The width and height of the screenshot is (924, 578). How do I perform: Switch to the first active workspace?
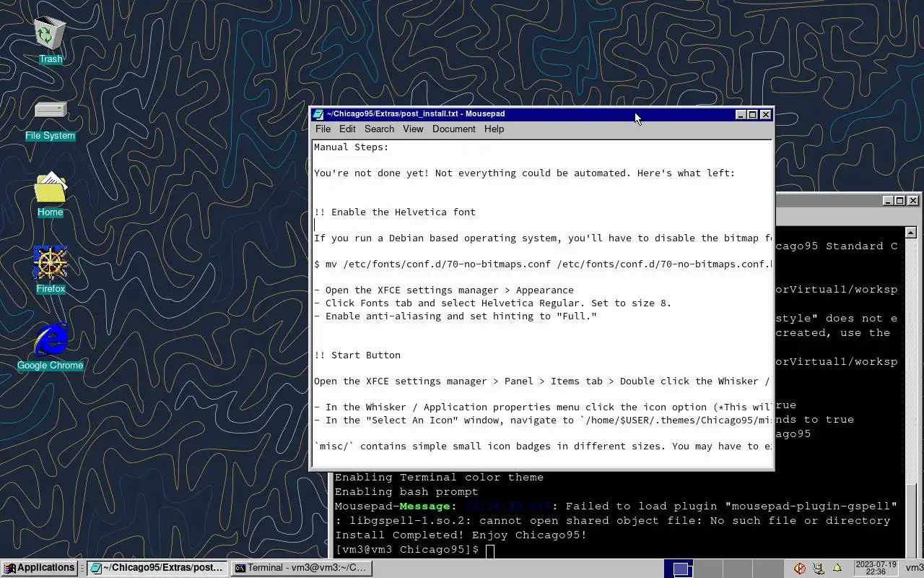click(x=679, y=569)
